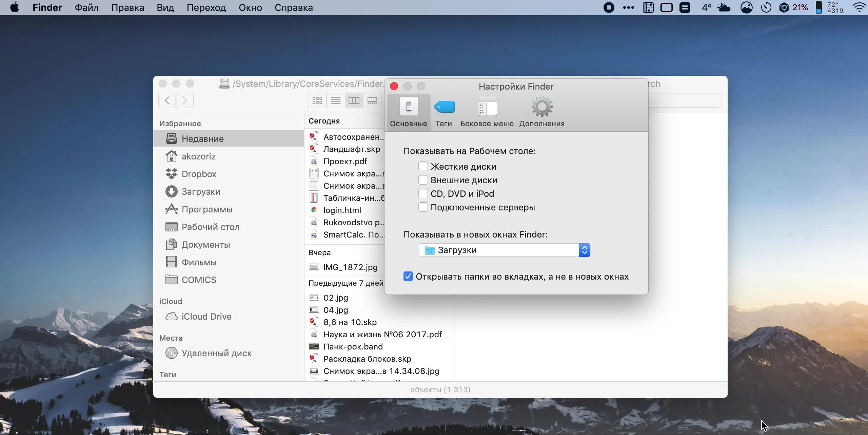
Task: Open Дополнения settings panel
Action: (x=541, y=111)
